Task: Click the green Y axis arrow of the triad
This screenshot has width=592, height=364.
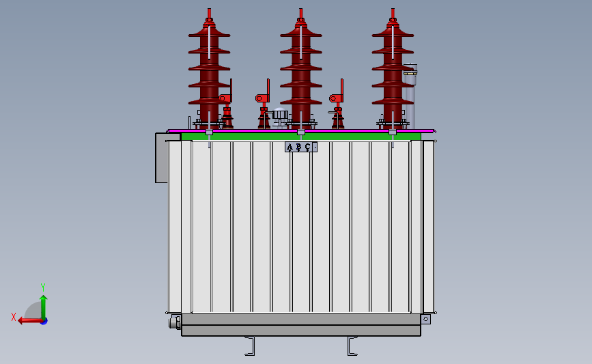Action: pos(44,308)
